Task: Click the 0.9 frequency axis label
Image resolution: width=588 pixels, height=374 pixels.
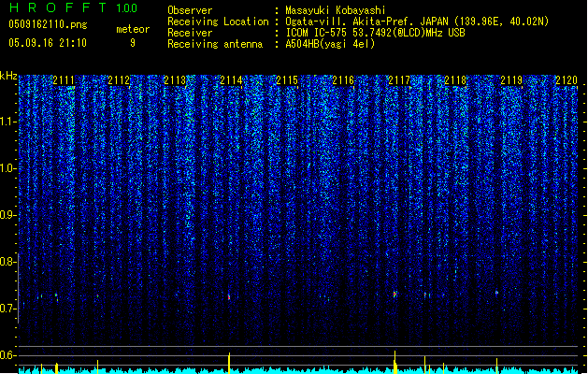Action: [8, 215]
